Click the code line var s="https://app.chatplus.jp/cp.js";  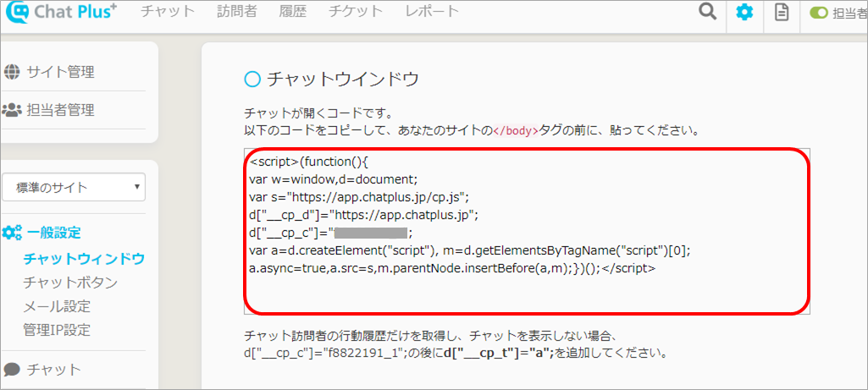point(359,196)
